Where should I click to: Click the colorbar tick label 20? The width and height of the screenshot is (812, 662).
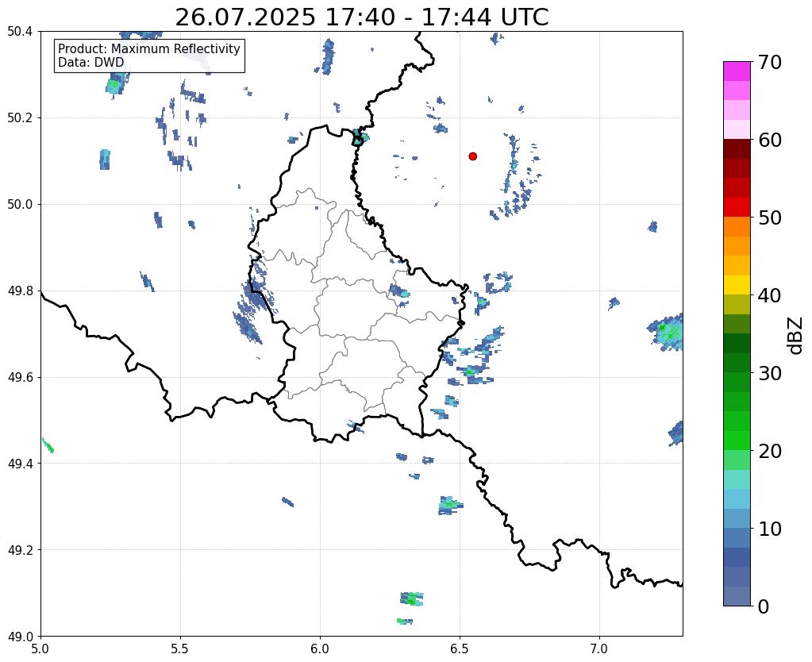770,451
